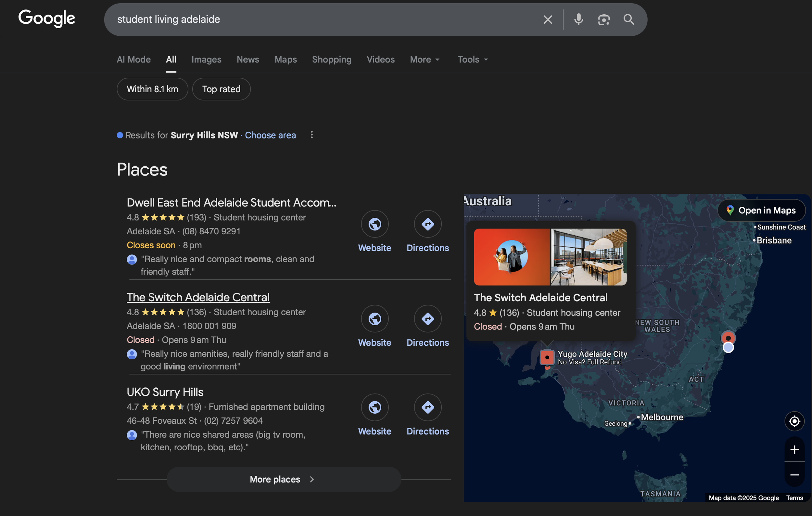Switch to the Images tab

[206, 60]
